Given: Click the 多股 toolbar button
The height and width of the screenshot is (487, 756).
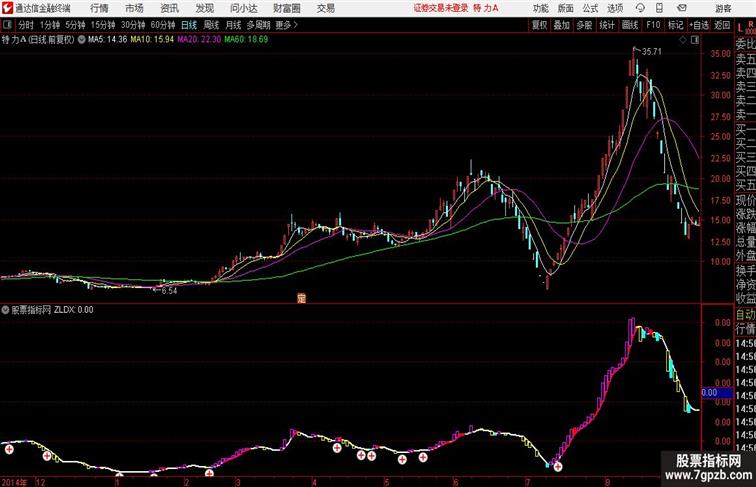Looking at the screenshot, I should pyautogui.click(x=584, y=25).
